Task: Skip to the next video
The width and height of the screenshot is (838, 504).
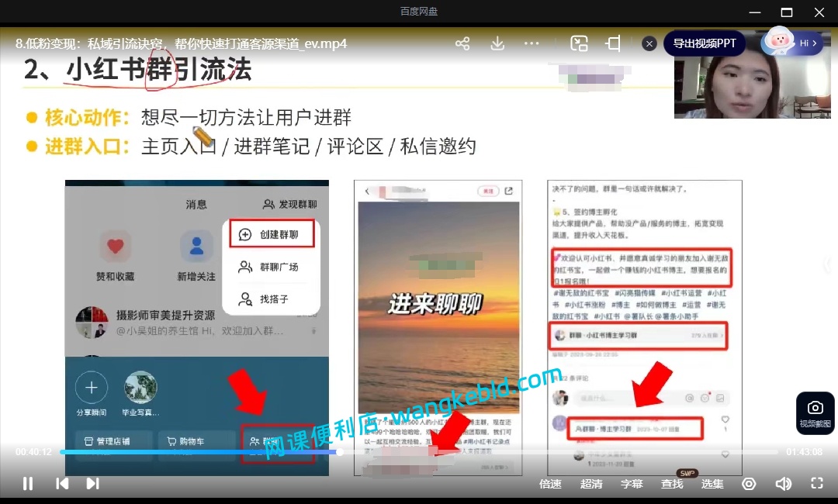Action: coord(92,484)
